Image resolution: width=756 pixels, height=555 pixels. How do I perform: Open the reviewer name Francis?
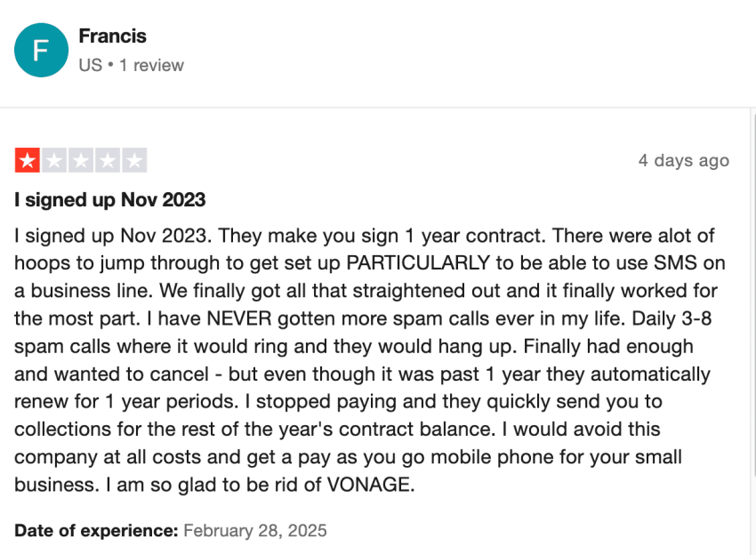tap(112, 36)
